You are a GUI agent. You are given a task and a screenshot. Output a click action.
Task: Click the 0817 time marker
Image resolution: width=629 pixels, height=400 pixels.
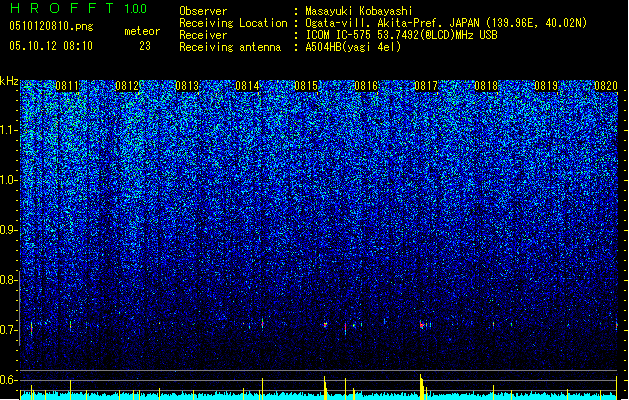coord(426,86)
